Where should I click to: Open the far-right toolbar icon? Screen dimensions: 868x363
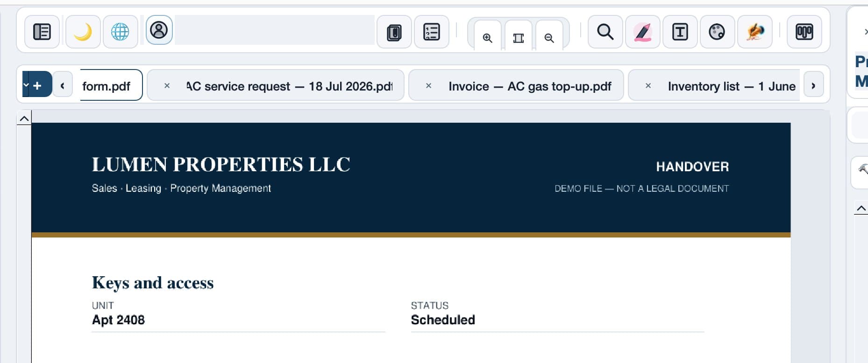tap(804, 32)
